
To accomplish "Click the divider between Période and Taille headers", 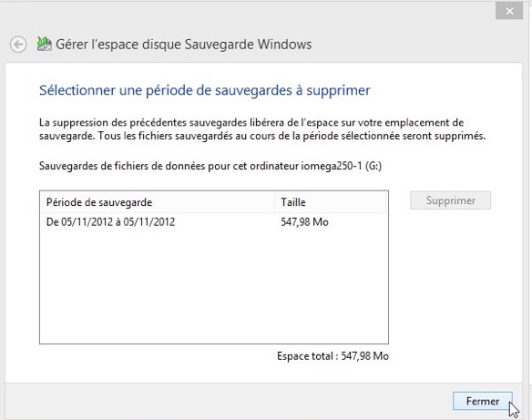I will pyautogui.click(x=275, y=202).
